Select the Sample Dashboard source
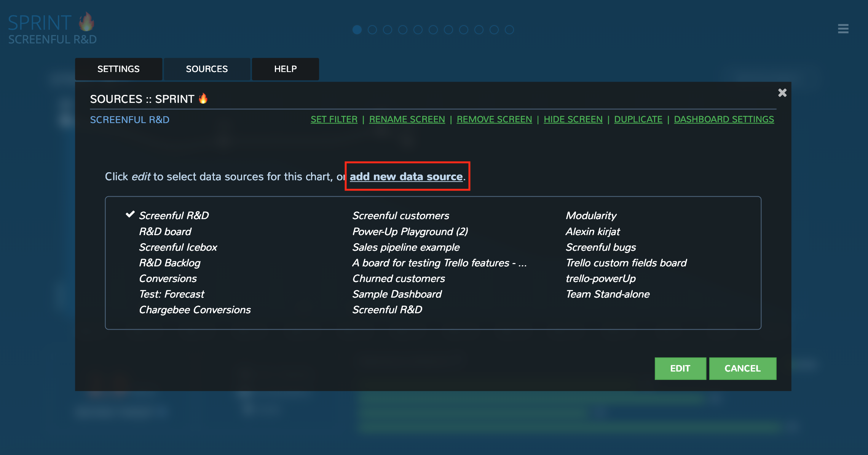The height and width of the screenshot is (455, 868). (x=397, y=294)
